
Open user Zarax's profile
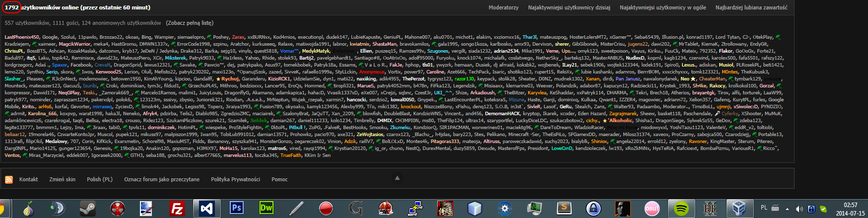tap(238, 37)
